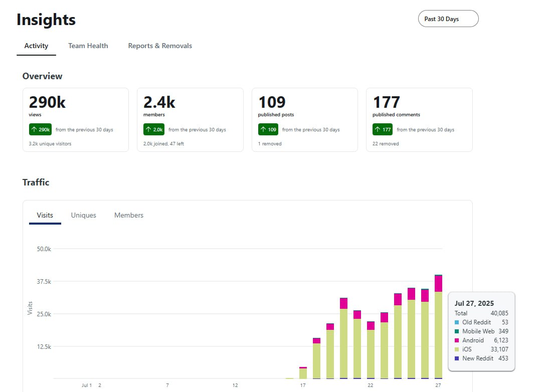Image resolution: width=543 pixels, height=392 pixels.
Task: Click the 177 comments up-arrow badge
Action: click(x=383, y=129)
